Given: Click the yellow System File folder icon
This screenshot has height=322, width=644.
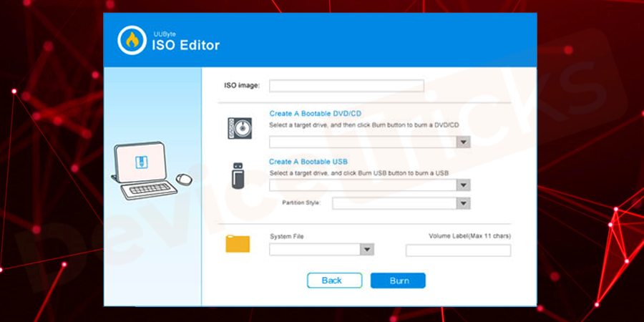Looking at the screenshot, I should (x=238, y=243).
